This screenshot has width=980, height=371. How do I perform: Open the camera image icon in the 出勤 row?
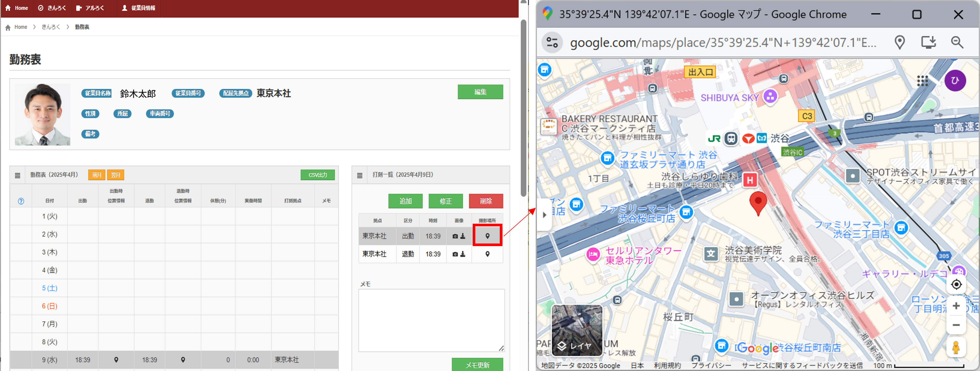(x=455, y=236)
